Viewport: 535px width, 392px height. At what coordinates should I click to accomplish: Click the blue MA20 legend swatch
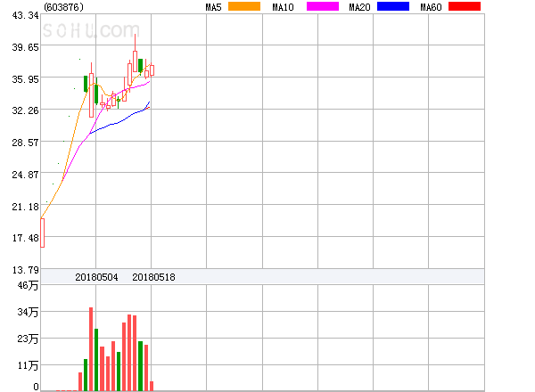coord(393,6)
